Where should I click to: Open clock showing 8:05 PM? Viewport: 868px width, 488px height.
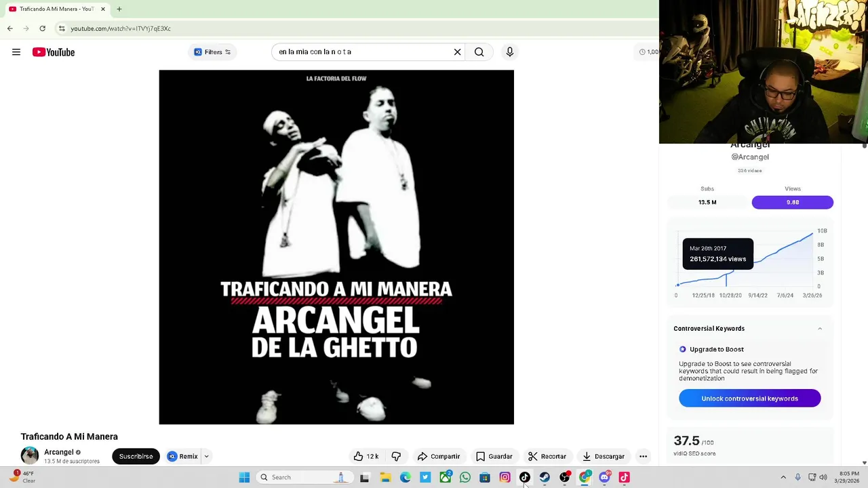(x=849, y=477)
